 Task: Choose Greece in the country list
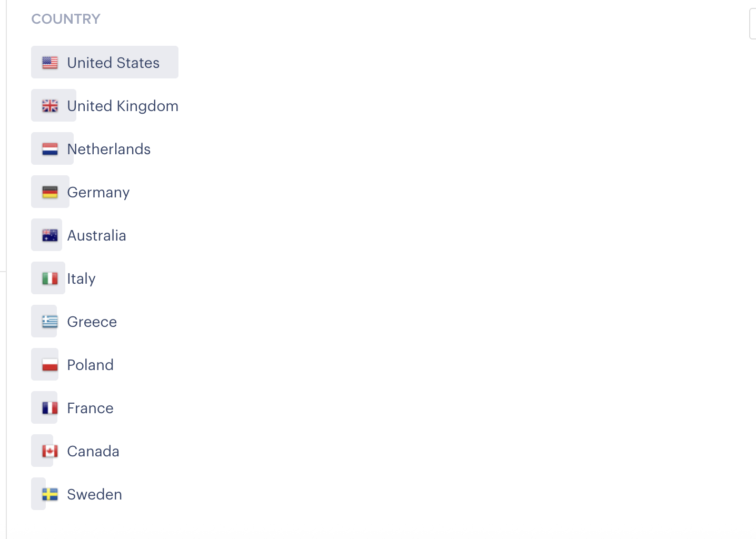coord(92,322)
